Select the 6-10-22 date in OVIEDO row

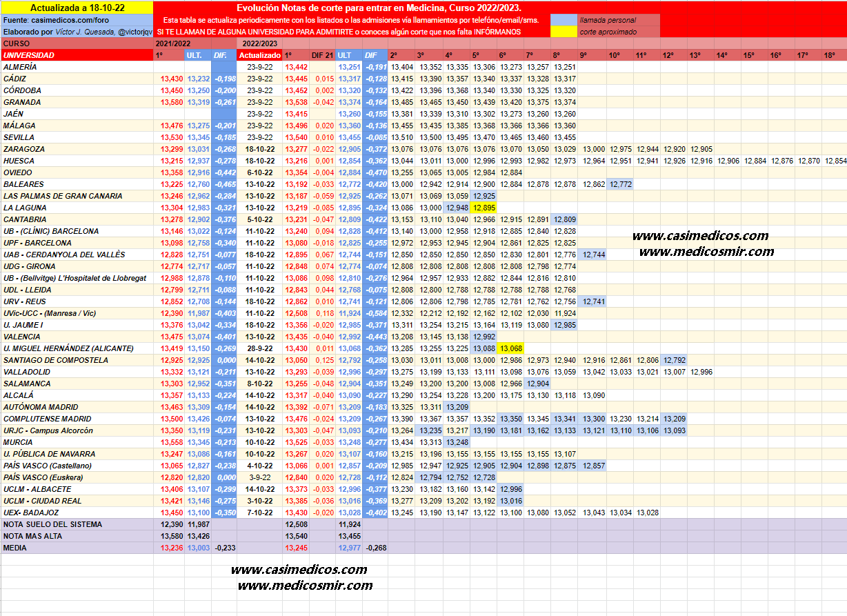tap(259, 172)
